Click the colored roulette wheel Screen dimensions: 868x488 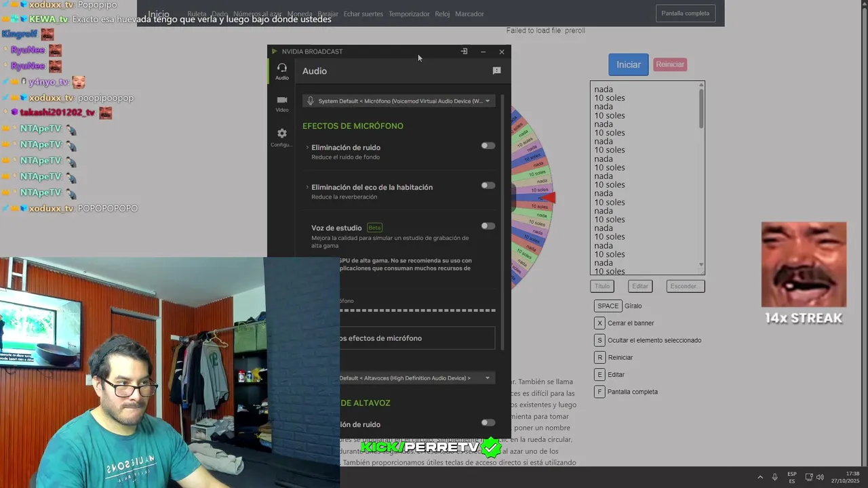(x=532, y=198)
